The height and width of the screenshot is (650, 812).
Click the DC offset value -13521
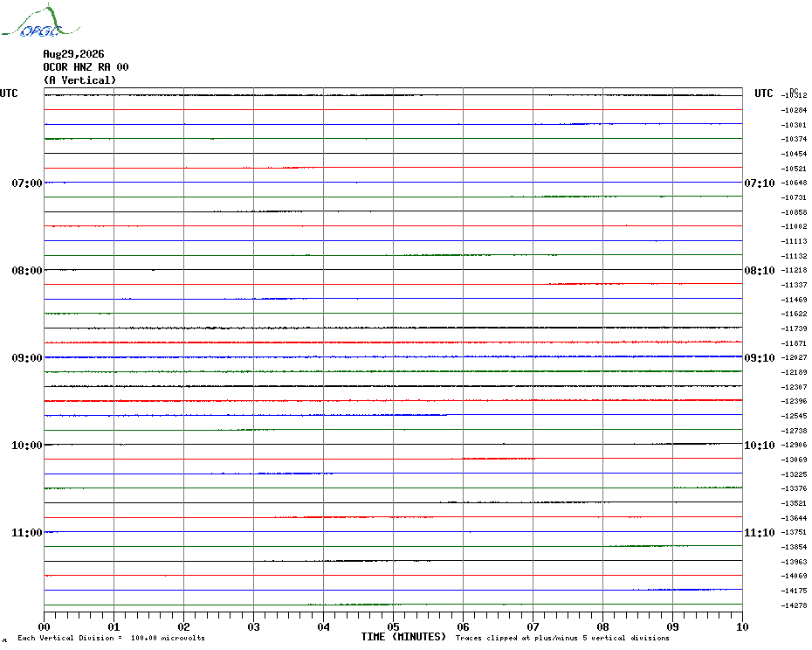coord(794,503)
